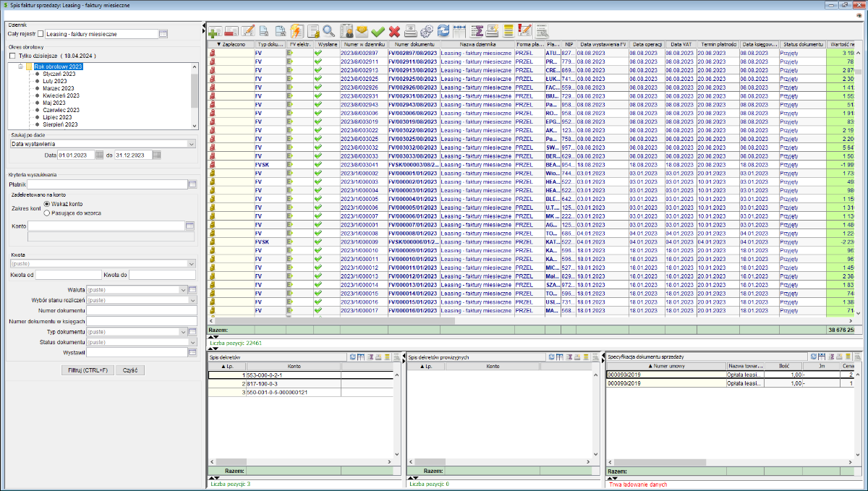This screenshot has height=491, width=868.
Task: Click the green checkmark approve icon
Action: coord(378,31)
